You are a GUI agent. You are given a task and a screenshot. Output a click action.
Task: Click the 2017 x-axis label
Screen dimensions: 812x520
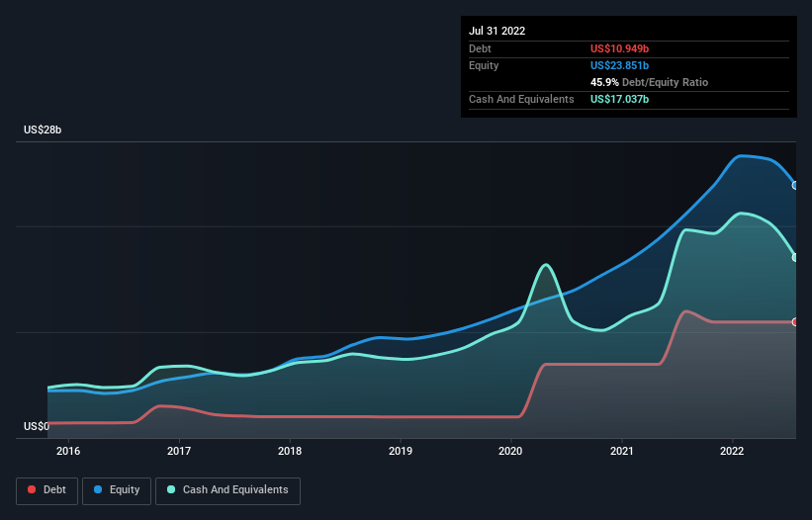pyautogui.click(x=179, y=451)
